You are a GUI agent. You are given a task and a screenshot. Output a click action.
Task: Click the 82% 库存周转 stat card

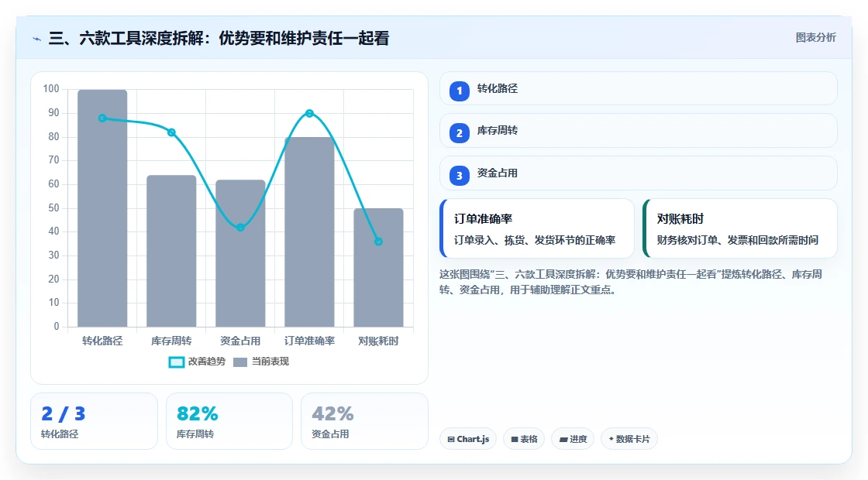229,421
